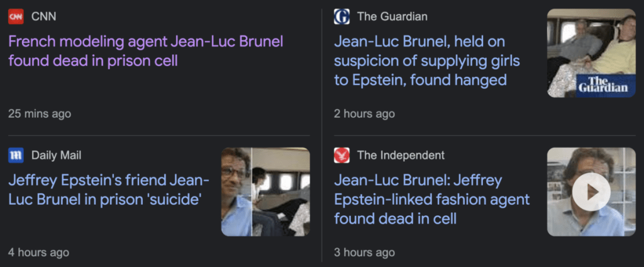This screenshot has width=644, height=267.
Task: Click the Guardian watermark on thumbnail
Action: tap(603, 85)
